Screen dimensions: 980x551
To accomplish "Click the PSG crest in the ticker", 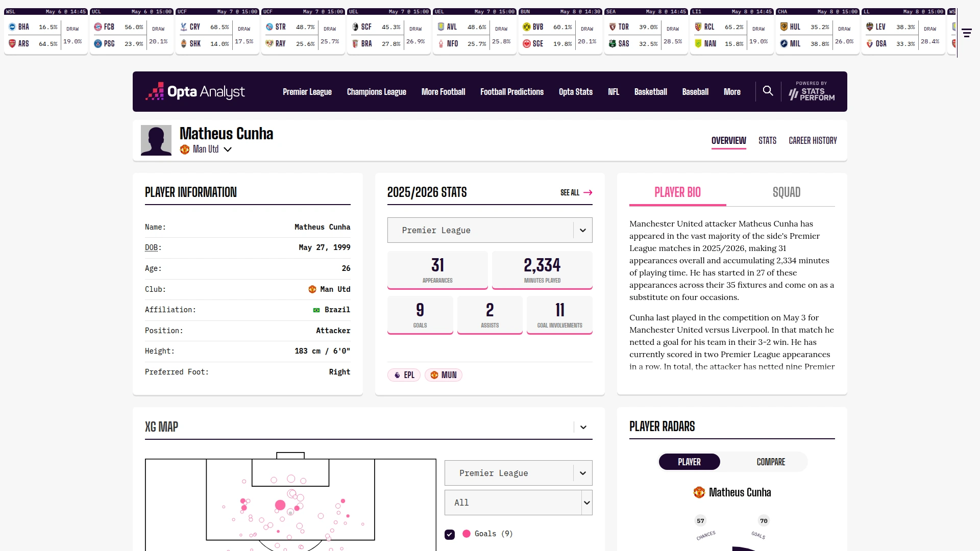I will coord(98,44).
